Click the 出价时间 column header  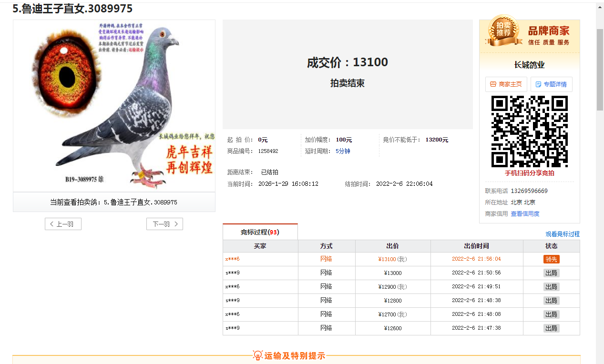coord(476,246)
